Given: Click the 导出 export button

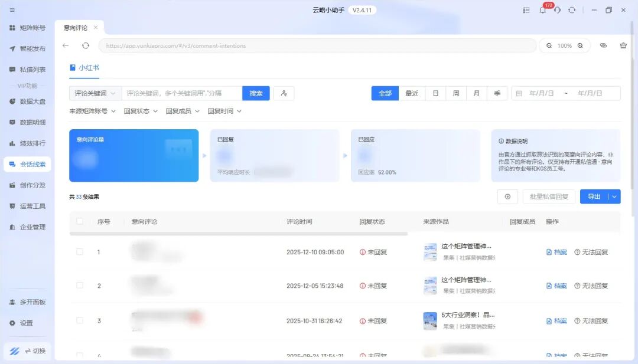Looking at the screenshot, I should [x=594, y=196].
